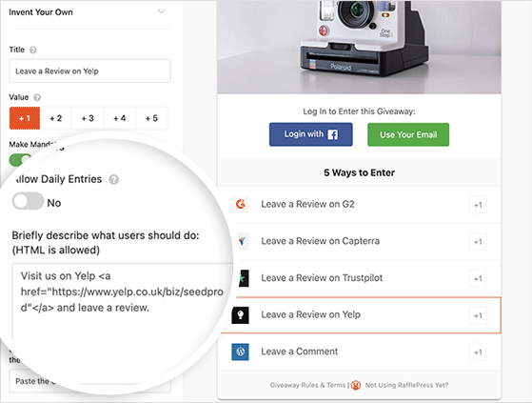532x403 pixels.
Task: Select the +2 entry value
Action: [x=55, y=118]
